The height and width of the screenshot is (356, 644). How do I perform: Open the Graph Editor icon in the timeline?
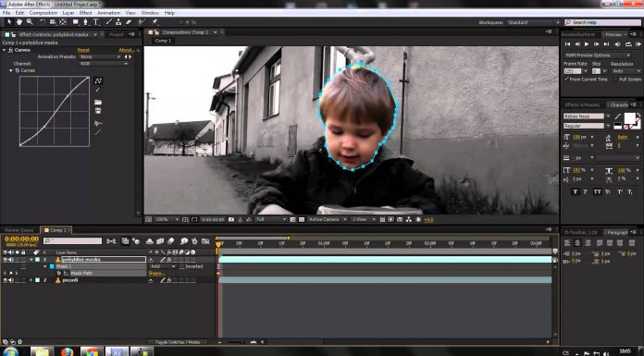click(205, 241)
